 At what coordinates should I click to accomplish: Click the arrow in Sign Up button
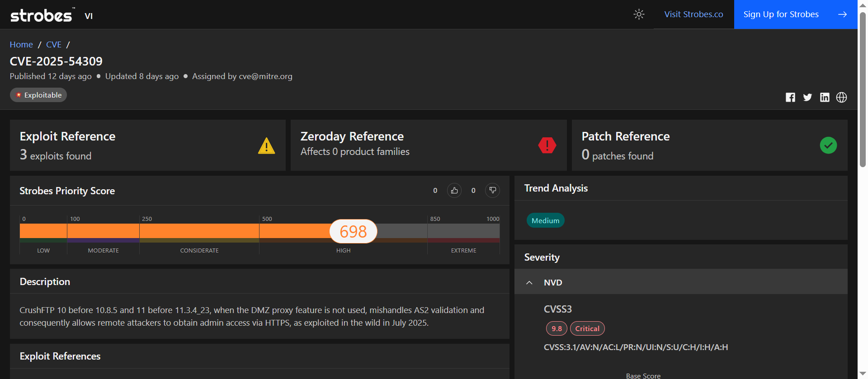click(x=842, y=14)
